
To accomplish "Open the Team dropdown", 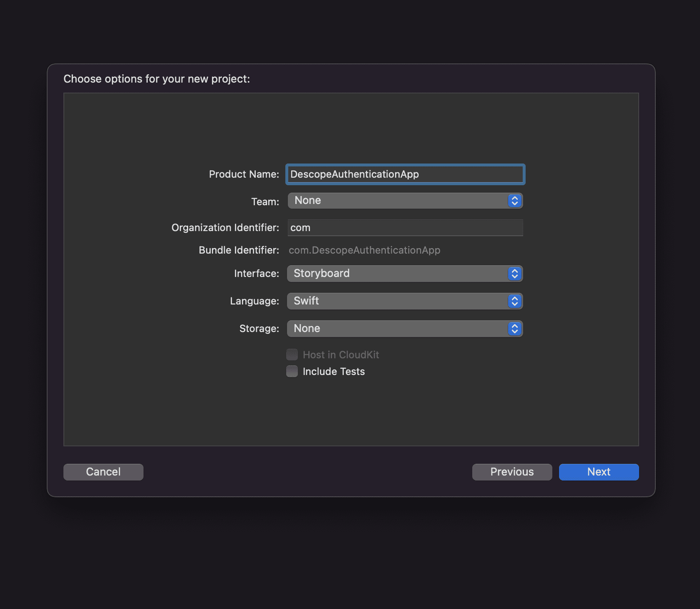I will click(x=404, y=201).
